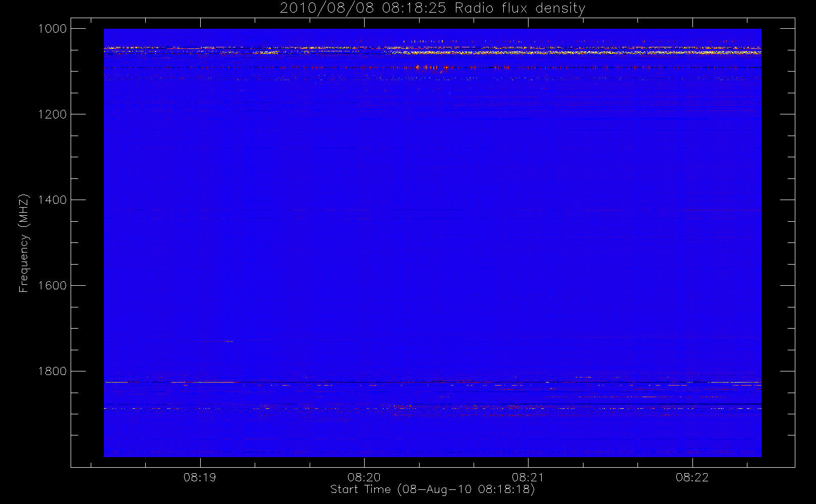Click the blue spectrogram center near 1600 MHz
The height and width of the screenshot is (504, 816).
point(432,286)
